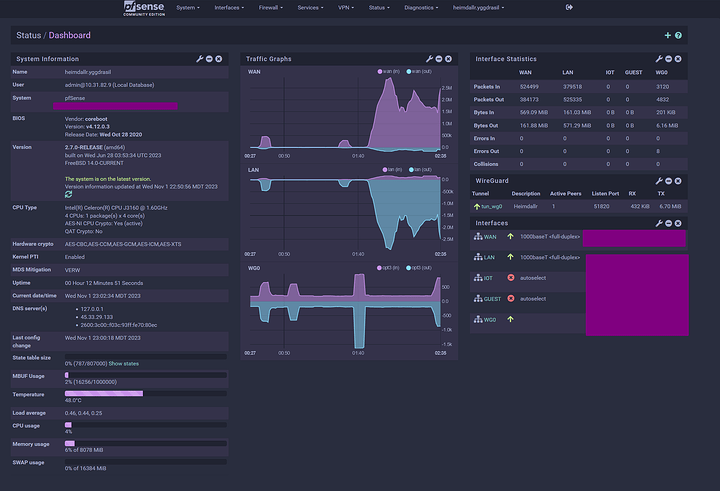Open Traffic Graphs wrench settings

[429, 59]
